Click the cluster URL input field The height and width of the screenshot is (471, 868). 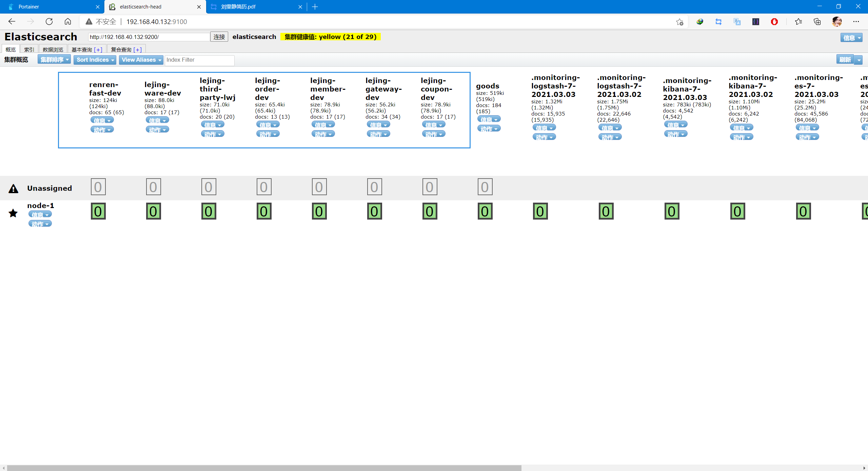149,37
